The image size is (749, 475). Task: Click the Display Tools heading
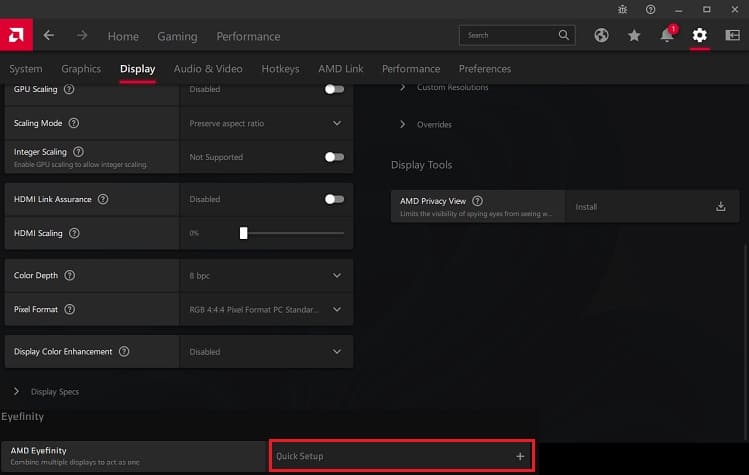point(421,165)
